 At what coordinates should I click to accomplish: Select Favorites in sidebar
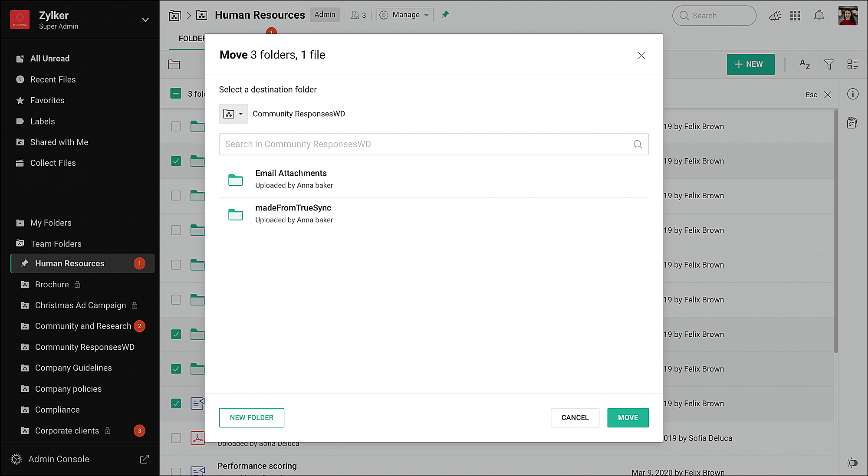(47, 100)
